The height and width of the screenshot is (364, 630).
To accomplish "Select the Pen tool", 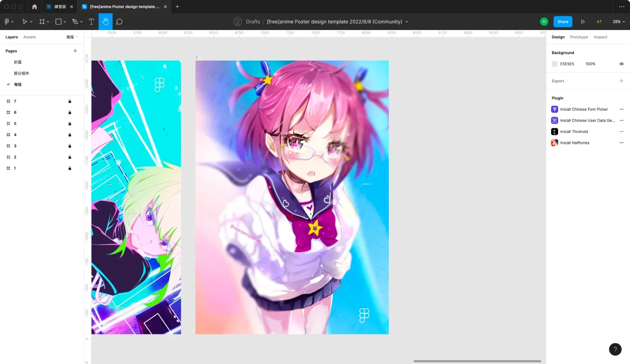I will click(x=75, y=22).
